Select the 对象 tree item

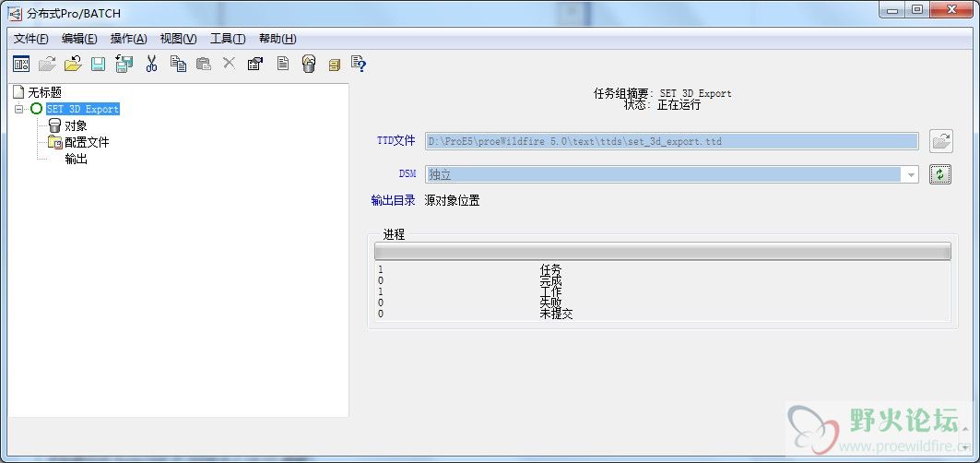click(x=76, y=125)
